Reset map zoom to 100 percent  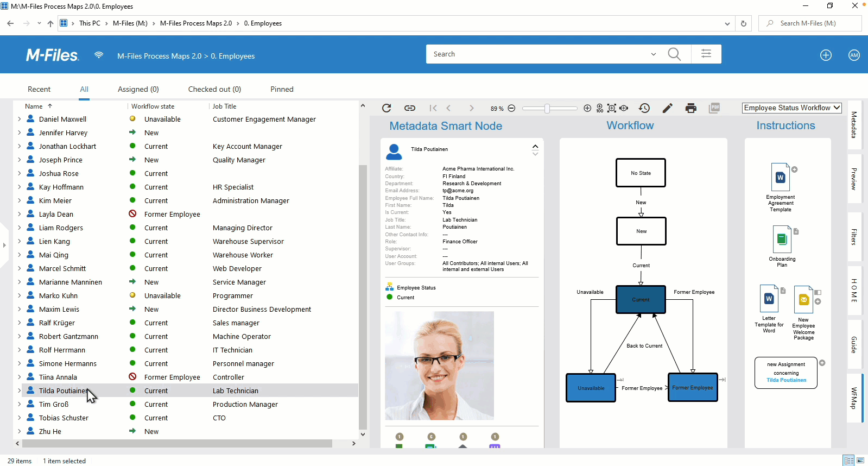[x=599, y=108]
